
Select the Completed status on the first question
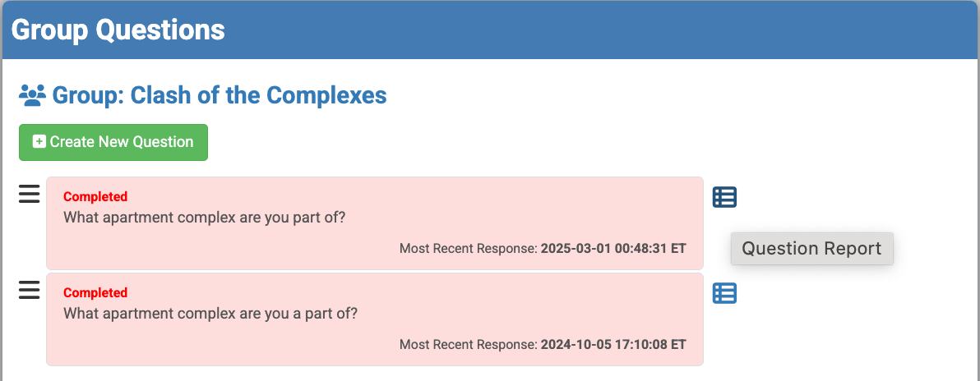[95, 197]
